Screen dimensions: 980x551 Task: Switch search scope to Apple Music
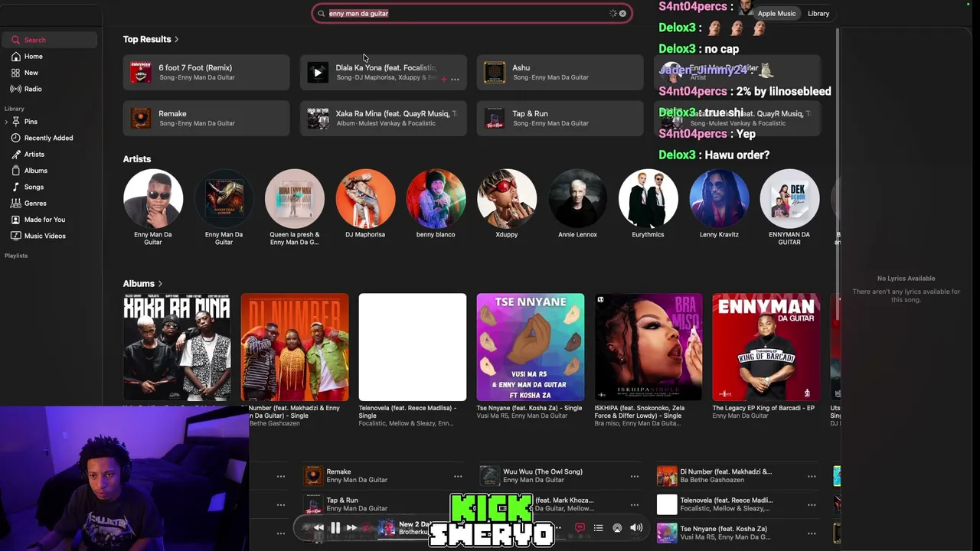pos(776,14)
